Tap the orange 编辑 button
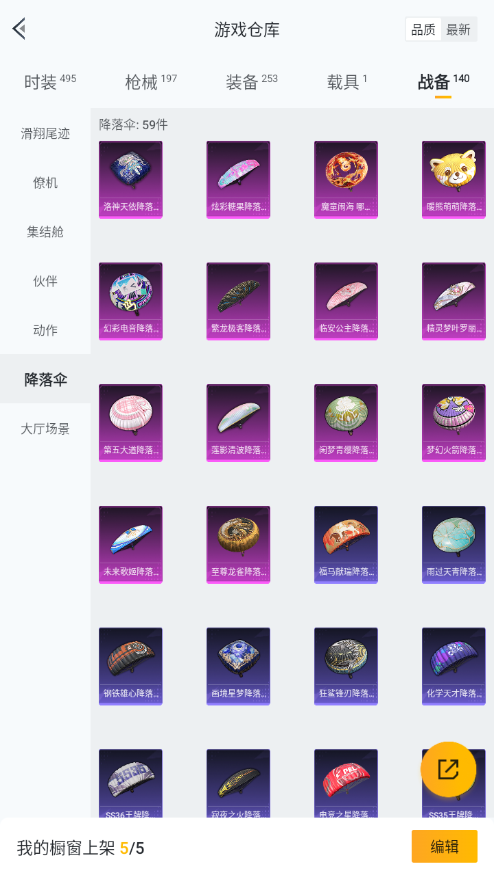 pyautogui.click(x=444, y=847)
